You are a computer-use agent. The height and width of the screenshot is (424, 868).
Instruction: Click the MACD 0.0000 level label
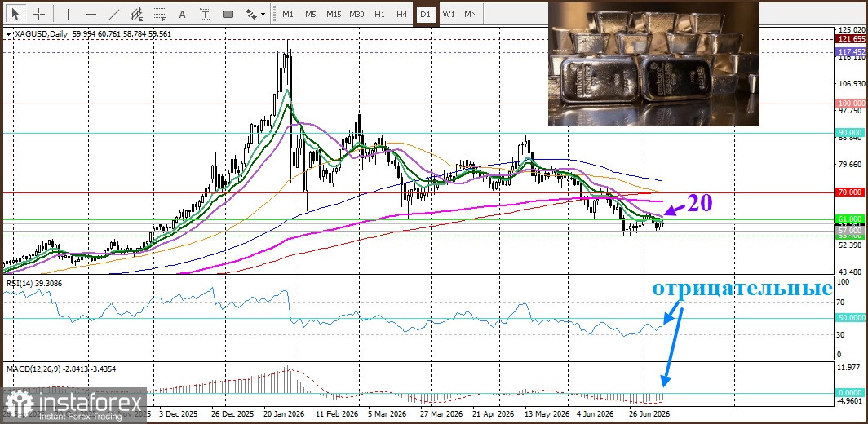852,393
